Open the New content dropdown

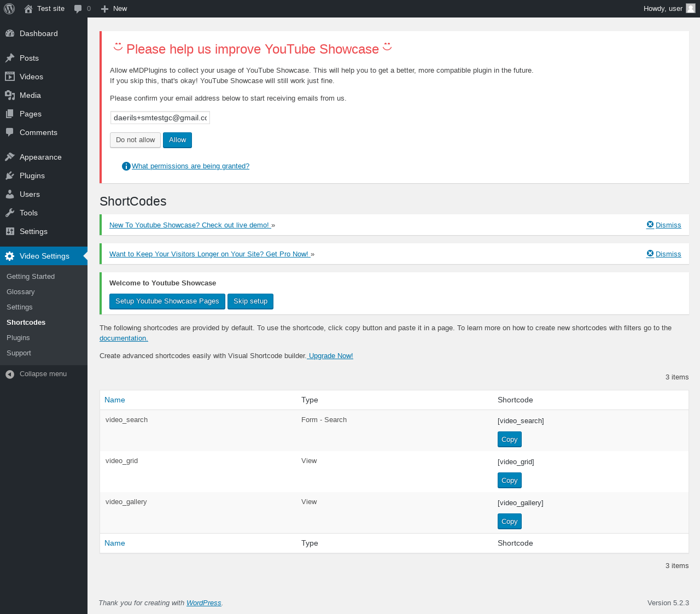114,9
